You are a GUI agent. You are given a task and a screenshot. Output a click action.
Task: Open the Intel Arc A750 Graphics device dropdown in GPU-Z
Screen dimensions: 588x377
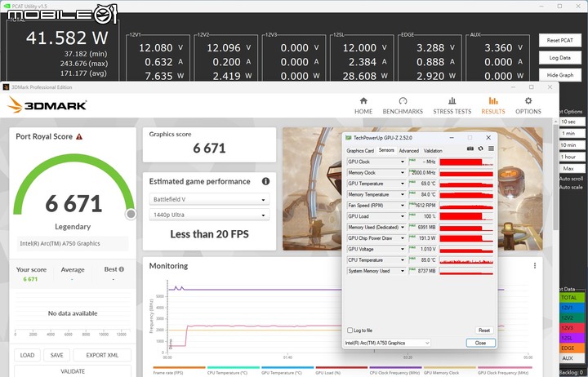click(x=387, y=343)
